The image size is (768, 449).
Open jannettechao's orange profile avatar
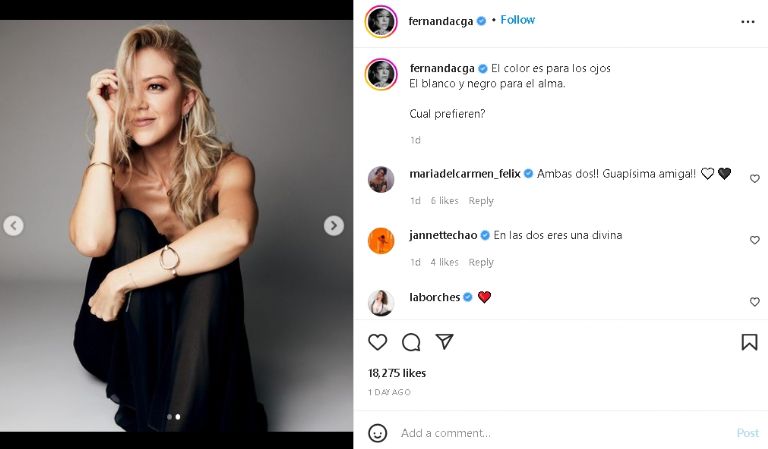381,240
